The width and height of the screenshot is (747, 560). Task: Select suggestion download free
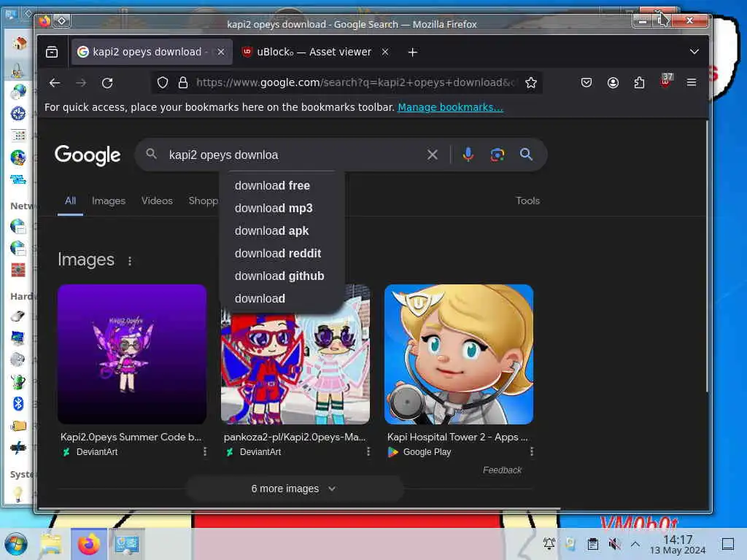273,186
